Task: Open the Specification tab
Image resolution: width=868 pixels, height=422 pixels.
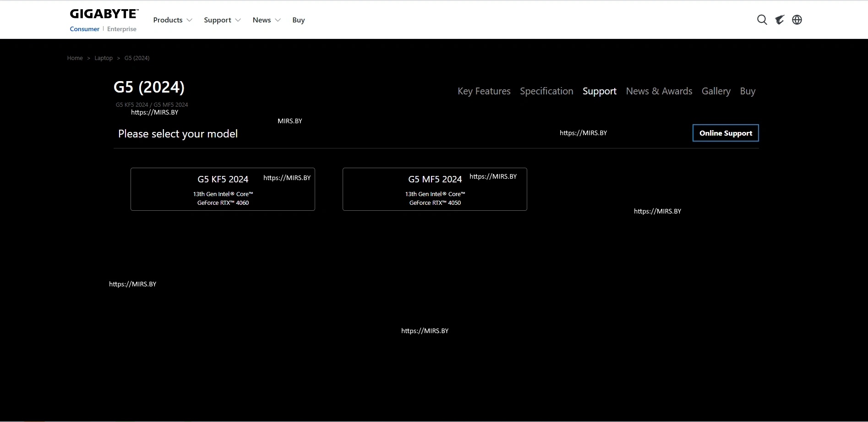Action: tap(546, 91)
